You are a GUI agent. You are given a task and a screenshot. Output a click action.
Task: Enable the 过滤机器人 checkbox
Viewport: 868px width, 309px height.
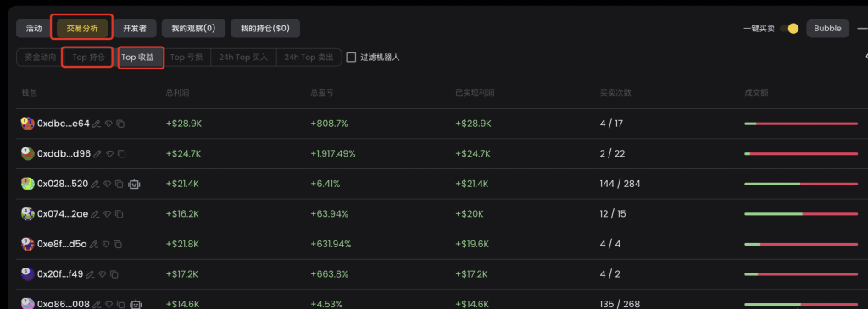pos(351,57)
